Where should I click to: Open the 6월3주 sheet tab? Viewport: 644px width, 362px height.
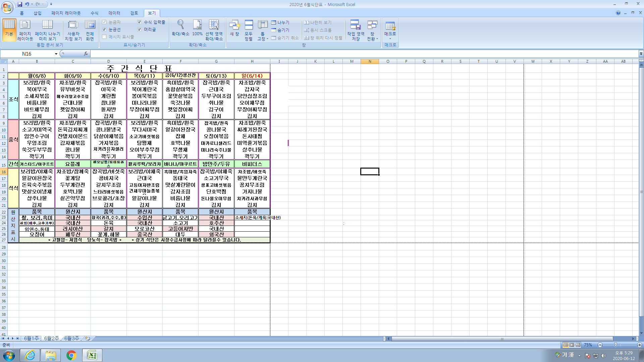tap(71, 339)
